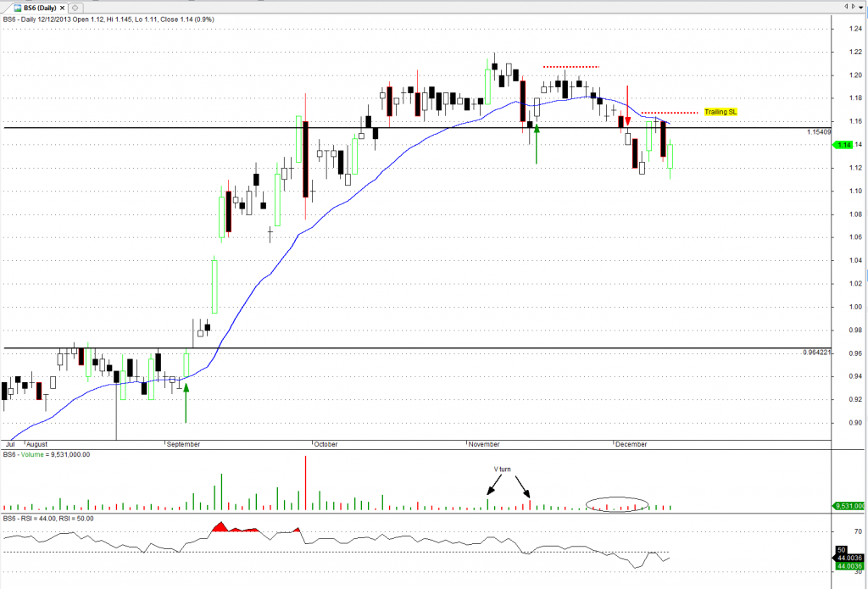
Task: Open the tab list dropdown arrow
Action: pos(860,7)
